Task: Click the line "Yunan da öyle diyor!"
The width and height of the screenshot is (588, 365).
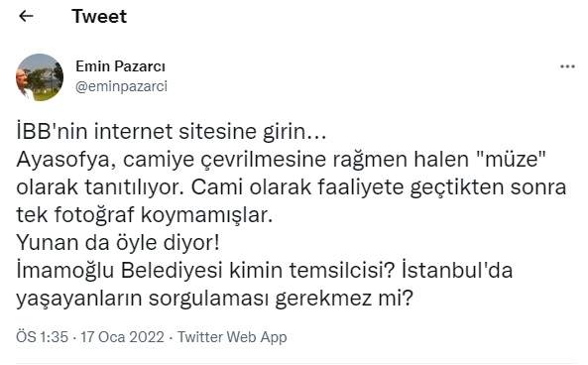Action: point(118,243)
